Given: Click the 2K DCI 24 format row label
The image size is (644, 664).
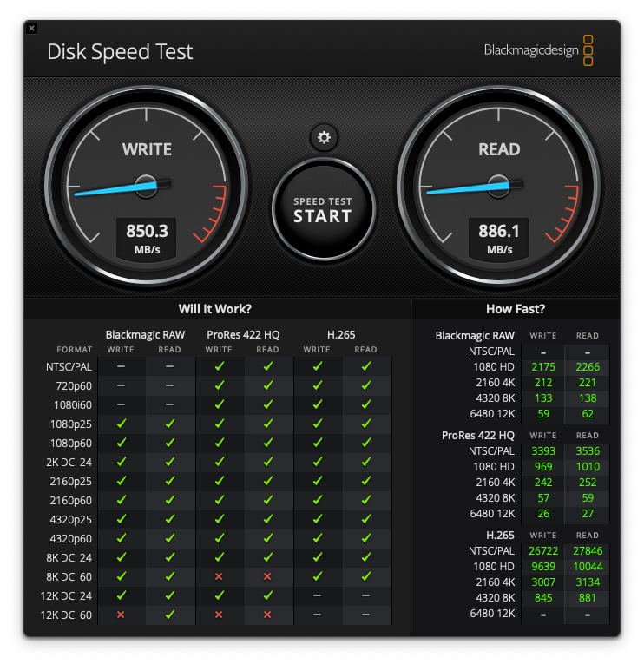Looking at the screenshot, I should click(69, 463).
